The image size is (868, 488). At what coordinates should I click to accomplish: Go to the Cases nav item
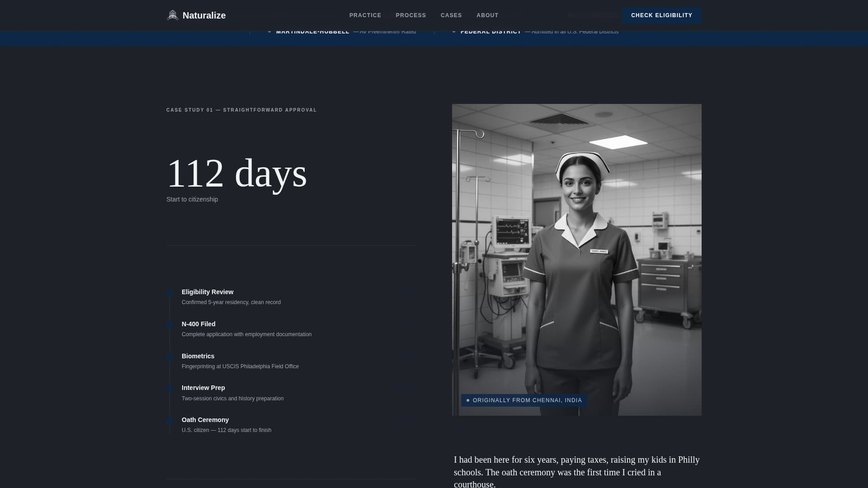click(x=451, y=15)
